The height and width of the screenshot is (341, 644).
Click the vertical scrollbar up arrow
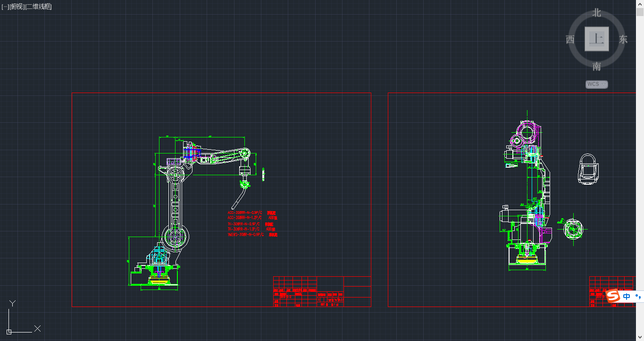point(640,4)
